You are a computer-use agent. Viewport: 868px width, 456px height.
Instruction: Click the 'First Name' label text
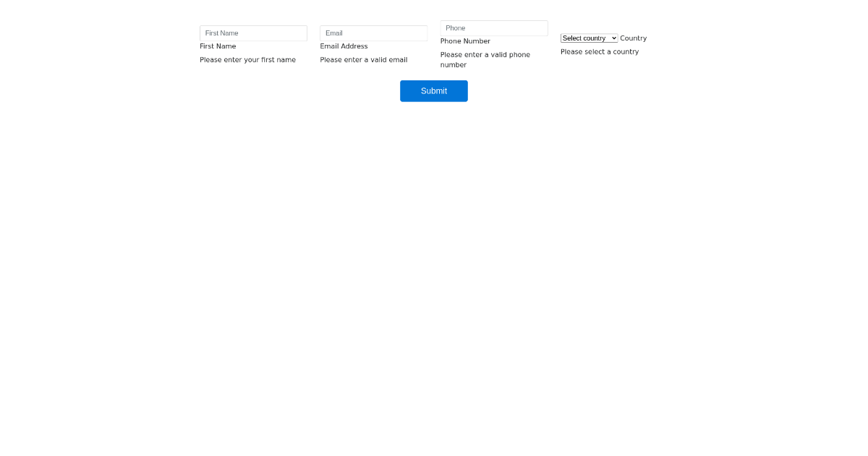tap(218, 46)
